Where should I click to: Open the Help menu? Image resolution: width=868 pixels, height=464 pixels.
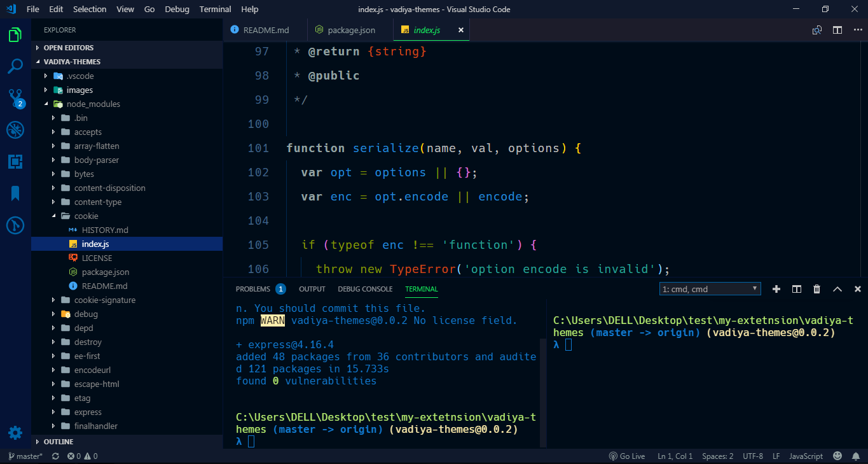tap(250, 10)
